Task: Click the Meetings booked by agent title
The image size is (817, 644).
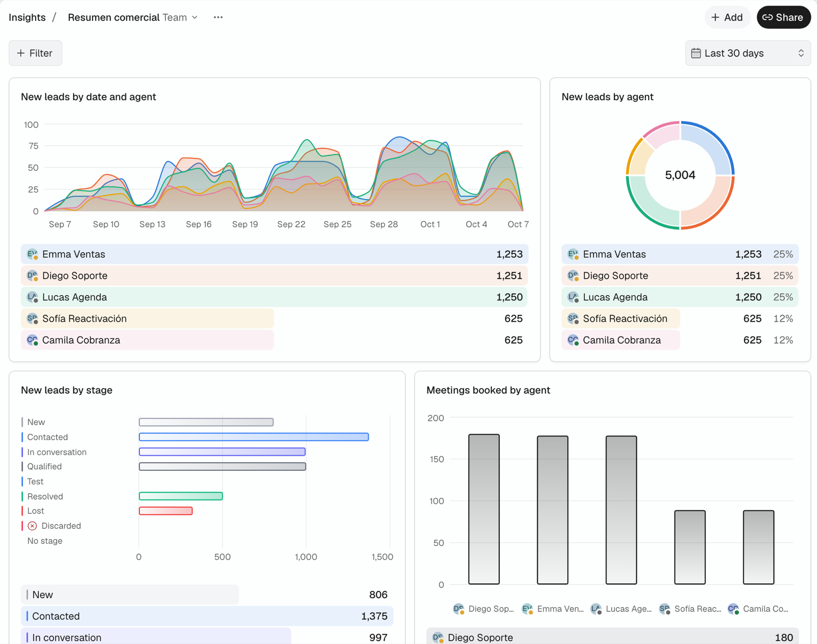Action: click(x=488, y=390)
